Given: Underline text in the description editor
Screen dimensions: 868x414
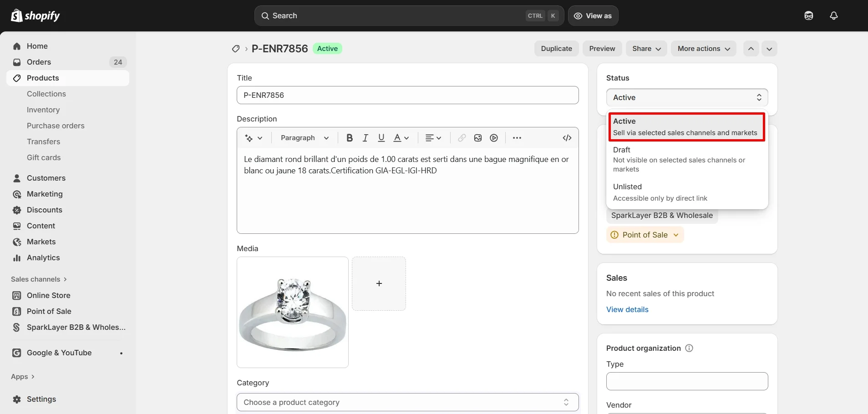Looking at the screenshot, I should pos(381,138).
